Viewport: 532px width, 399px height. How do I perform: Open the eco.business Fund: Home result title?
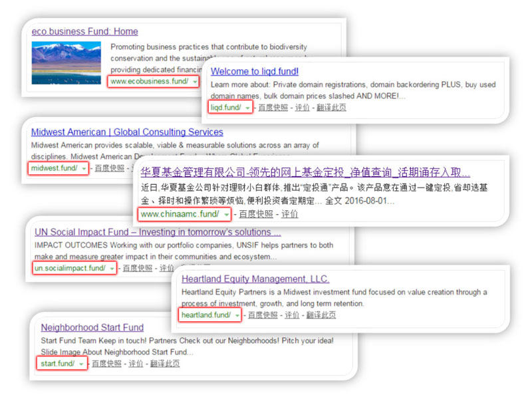tap(85, 31)
